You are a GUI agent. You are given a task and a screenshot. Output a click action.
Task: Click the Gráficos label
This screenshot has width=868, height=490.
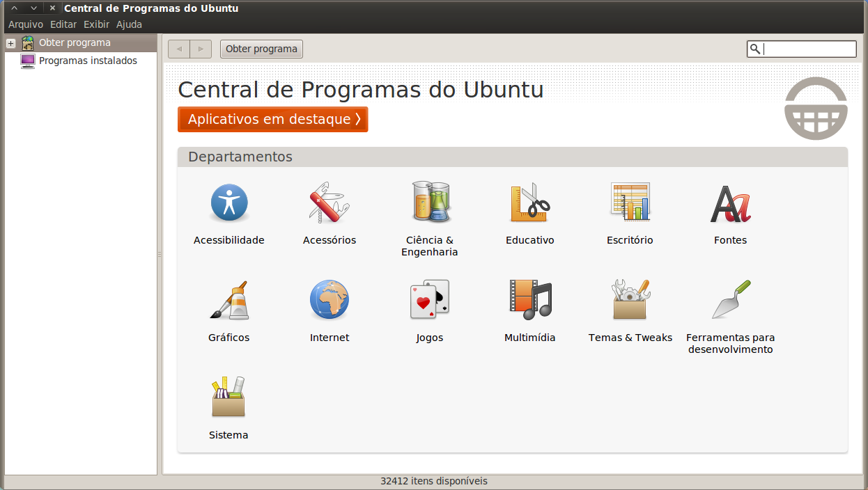point(228,338)
